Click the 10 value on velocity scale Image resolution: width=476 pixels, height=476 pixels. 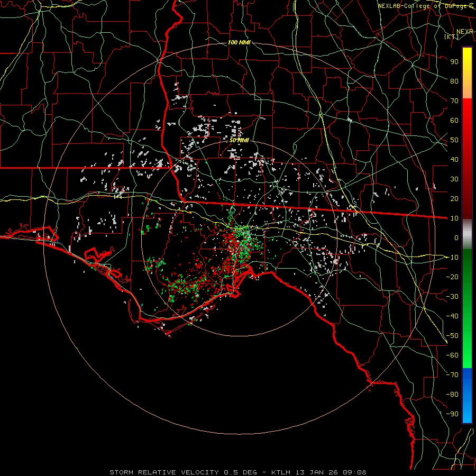454,218
